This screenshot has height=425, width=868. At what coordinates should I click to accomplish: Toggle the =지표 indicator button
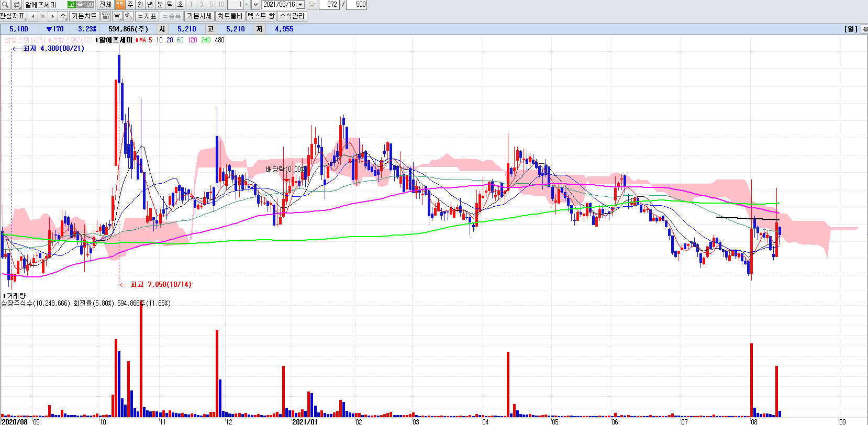pyautogui.click(x=147, y=16)
